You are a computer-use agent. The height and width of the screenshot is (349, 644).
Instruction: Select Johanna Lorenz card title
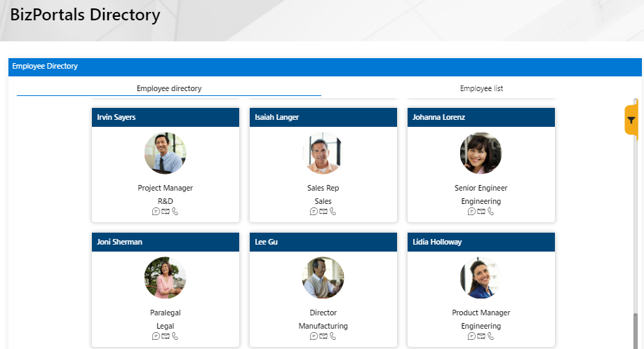(481, 117)
